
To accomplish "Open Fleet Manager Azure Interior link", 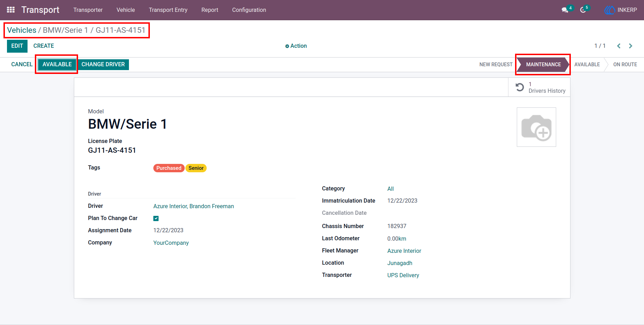I will 404,251.
